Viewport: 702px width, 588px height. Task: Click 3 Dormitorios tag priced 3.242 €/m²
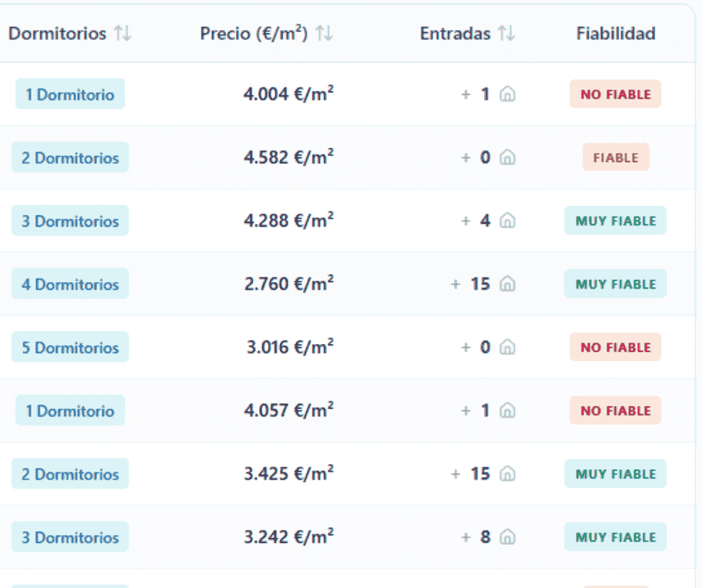pyautogui.click(x=70, y=537)
